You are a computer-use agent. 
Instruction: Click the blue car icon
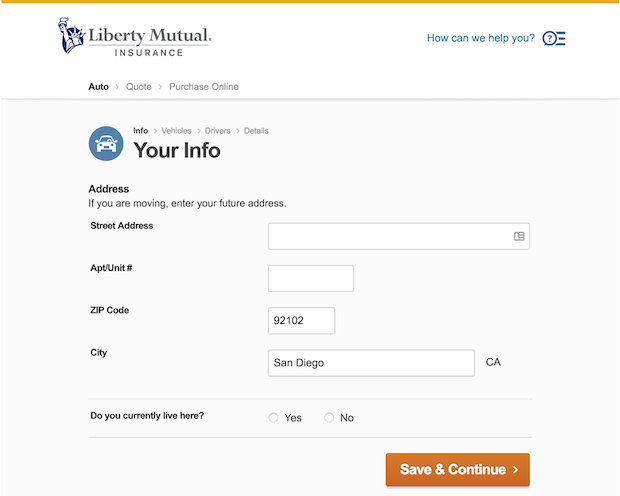[106, 144]
